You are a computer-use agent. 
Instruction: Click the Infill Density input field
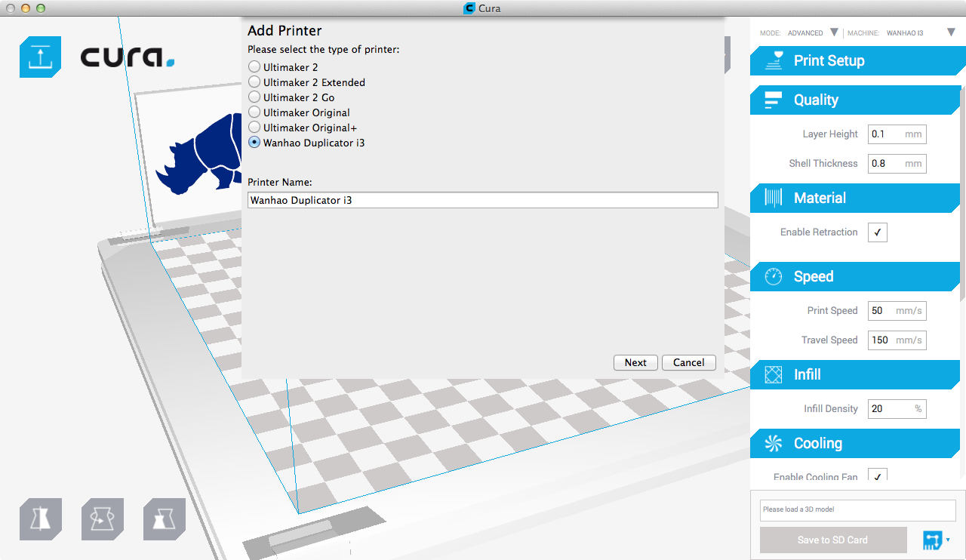pyautogui.click(x=897, y=409)
